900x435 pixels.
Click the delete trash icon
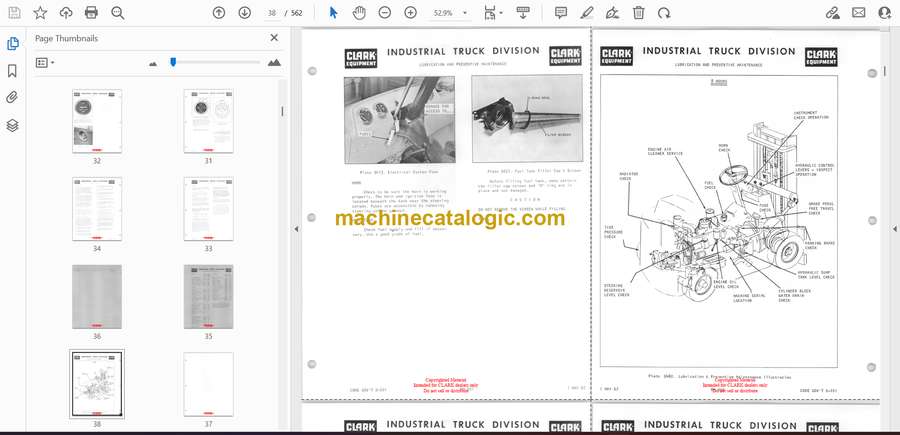tap(638, 13)
